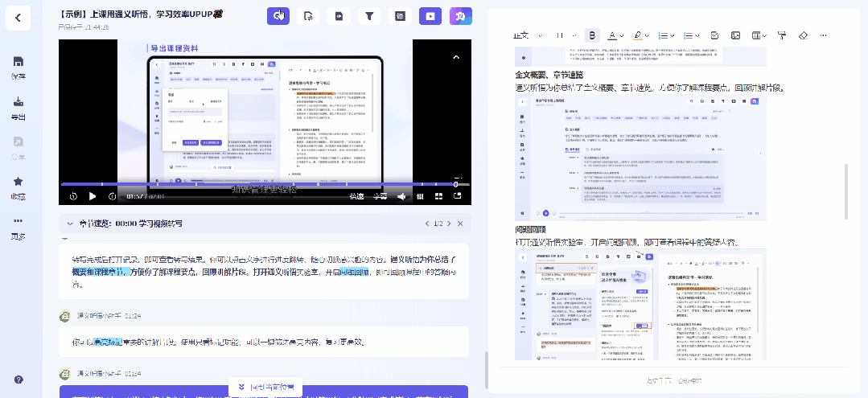Toggle subtitles (字幕) in the video player
868x398 pixels.
point(380,196)
